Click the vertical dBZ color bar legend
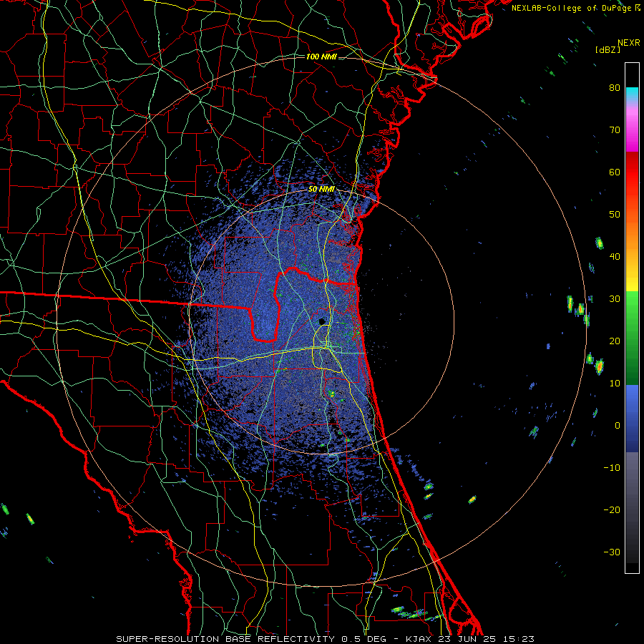Viewport: 644px width, 644px height. tap(632, 318)
